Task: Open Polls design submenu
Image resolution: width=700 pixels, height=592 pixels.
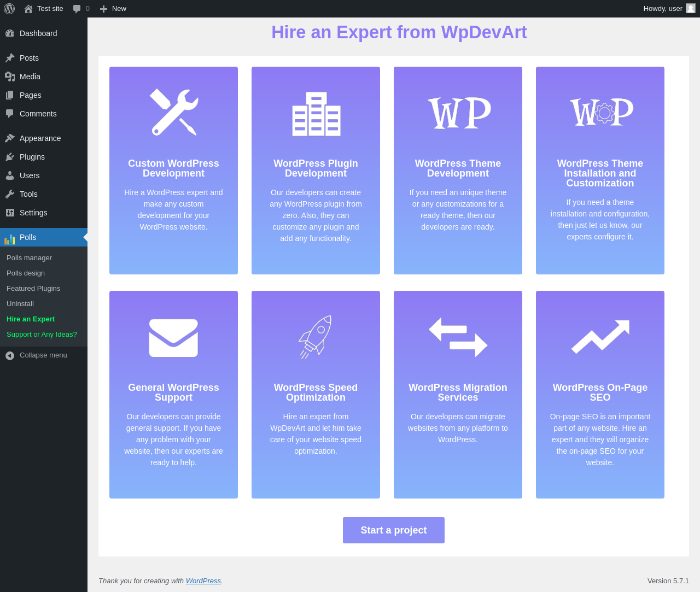Action: [26, 273]
